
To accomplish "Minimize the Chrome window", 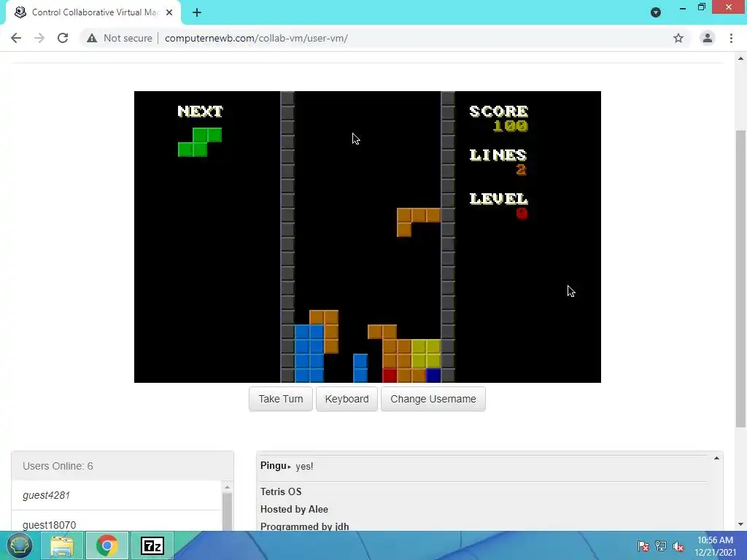I will pyautogui.click(x=683, y=8).
